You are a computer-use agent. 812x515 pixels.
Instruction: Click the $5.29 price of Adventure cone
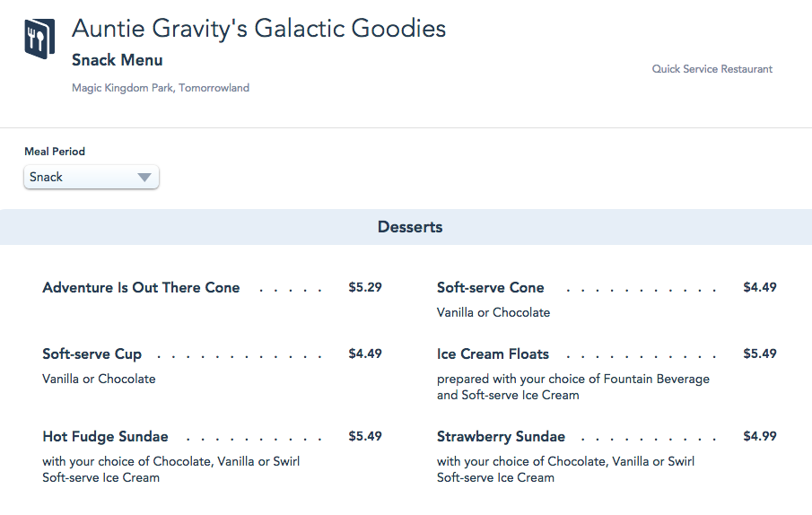tap(365, 288)
